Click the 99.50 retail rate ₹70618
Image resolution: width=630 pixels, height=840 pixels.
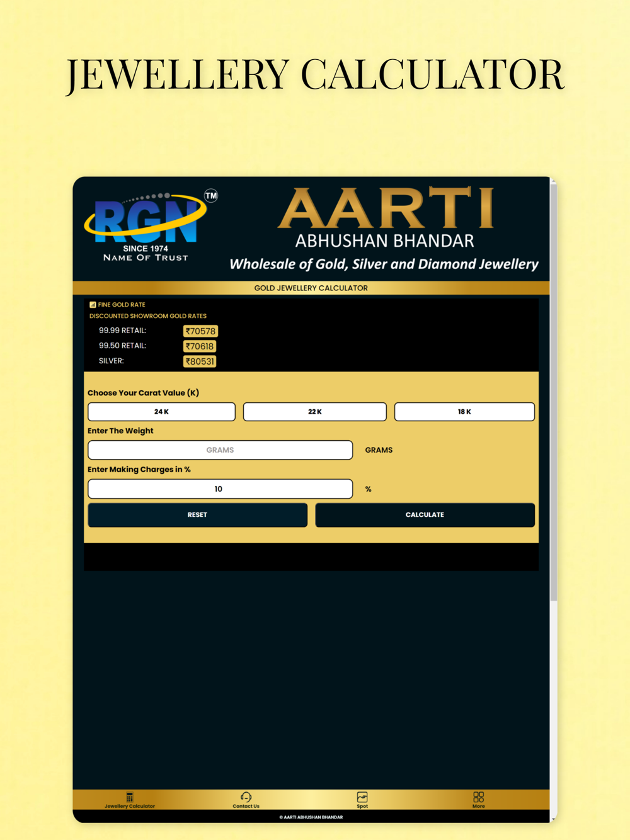point(200,346)
